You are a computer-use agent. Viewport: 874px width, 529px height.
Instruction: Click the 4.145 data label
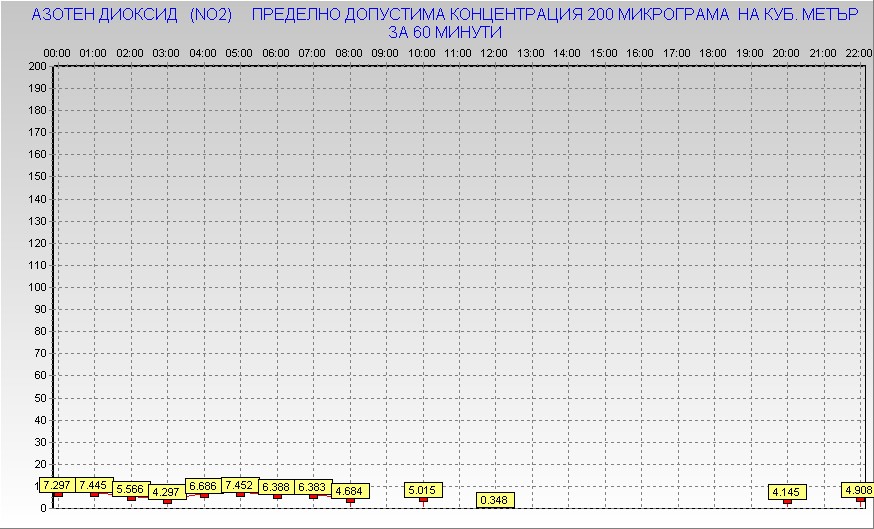[x=786, y=492]
